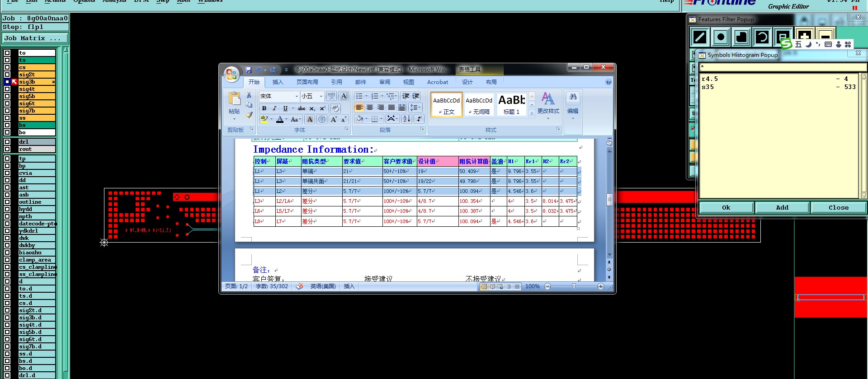Click the Word Office button orb
This screenshot has width=868, height=379.
pos(231,74)
